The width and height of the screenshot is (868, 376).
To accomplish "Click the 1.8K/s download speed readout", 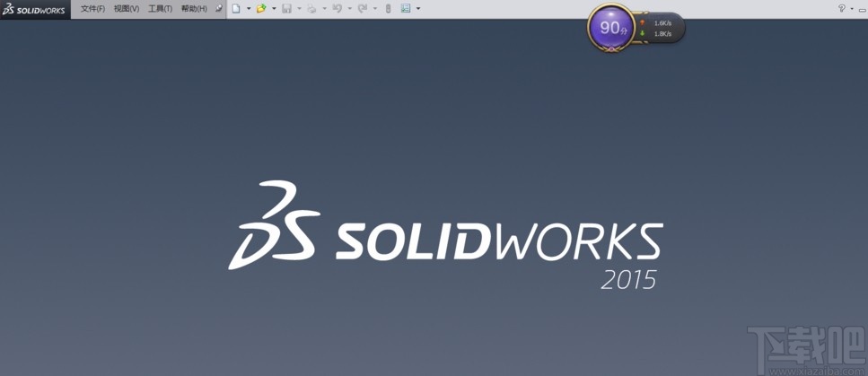I will [662, 34].
